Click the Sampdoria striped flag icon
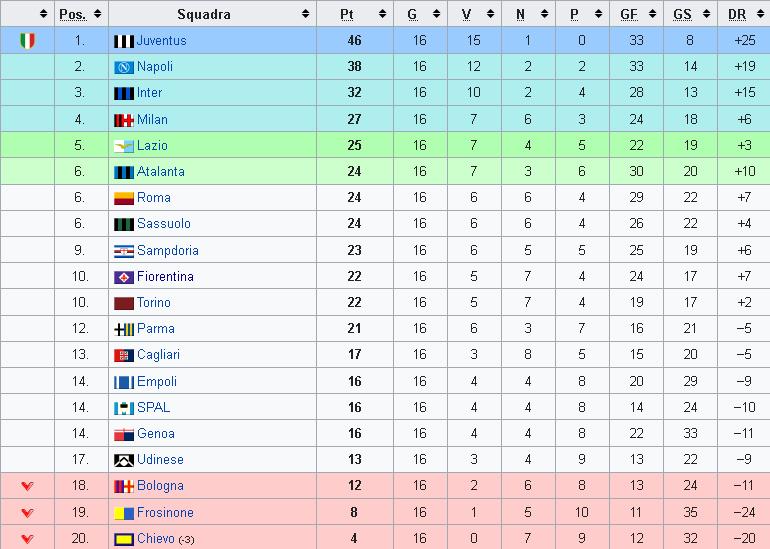 coord(124,251)
